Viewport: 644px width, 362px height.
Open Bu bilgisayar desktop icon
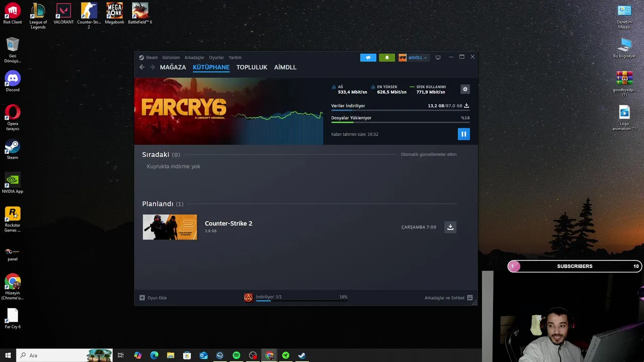624,48
